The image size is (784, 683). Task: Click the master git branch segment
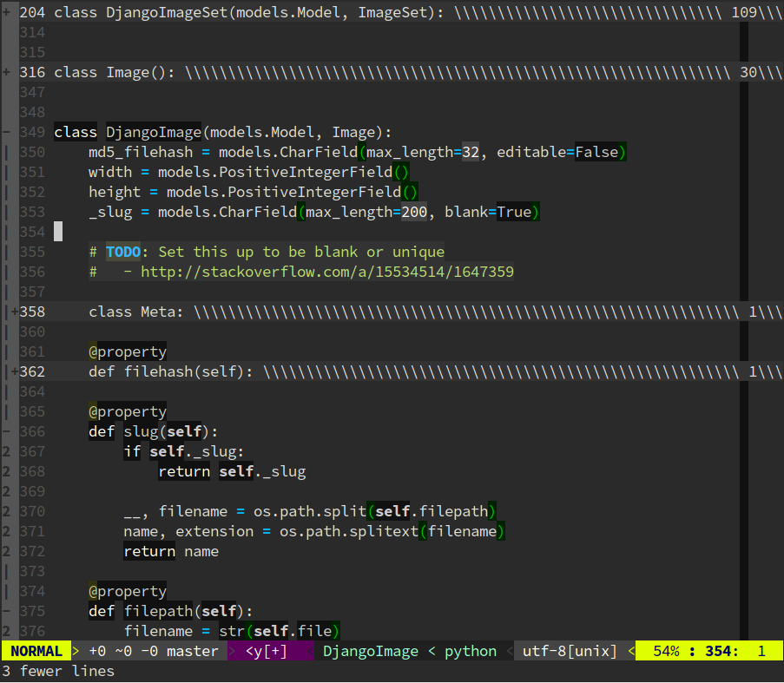(x=192, y=650)
